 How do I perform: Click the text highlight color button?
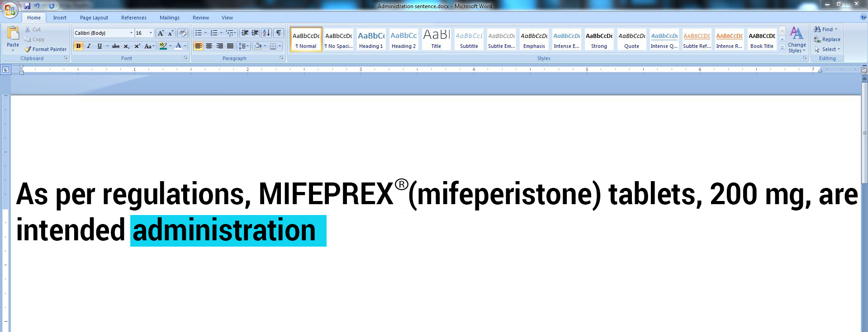click(x=163, y=46)
